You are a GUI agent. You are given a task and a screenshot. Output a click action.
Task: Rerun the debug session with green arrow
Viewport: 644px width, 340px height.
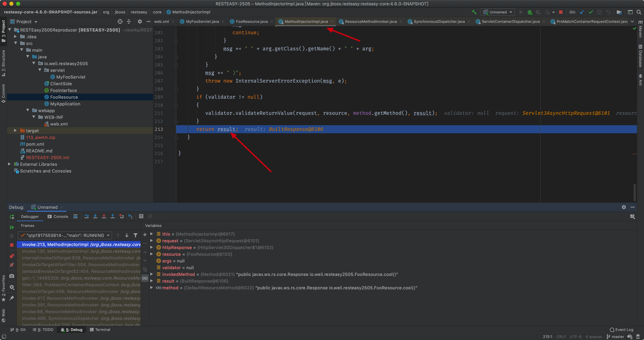click(x=12, y=217)
